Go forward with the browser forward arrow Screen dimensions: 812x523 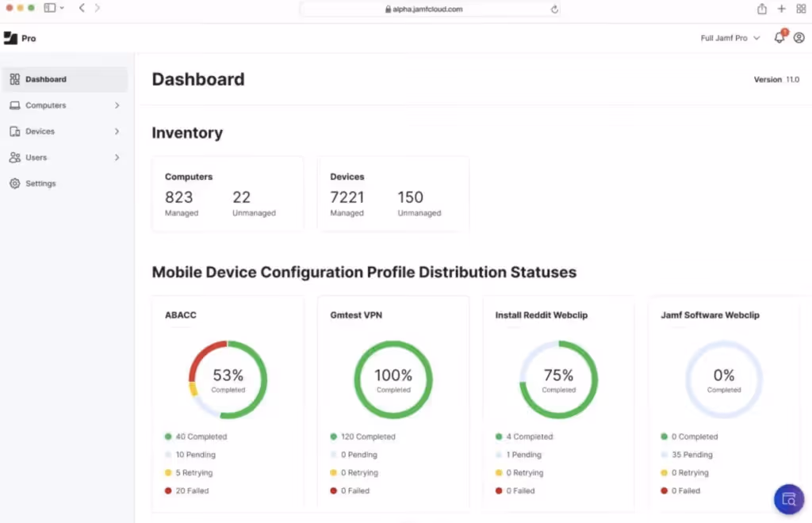[x=98, y=8]
